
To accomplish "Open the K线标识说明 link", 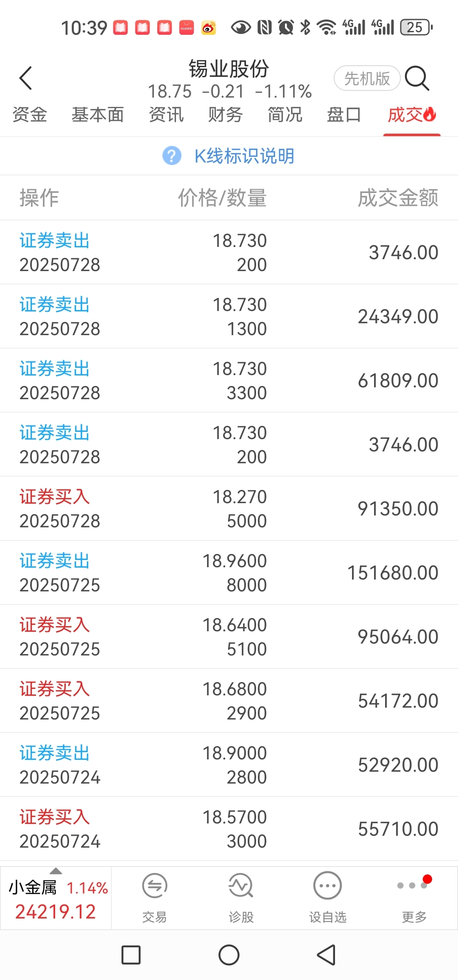I will pyautogui.click(x=244, y=156).
